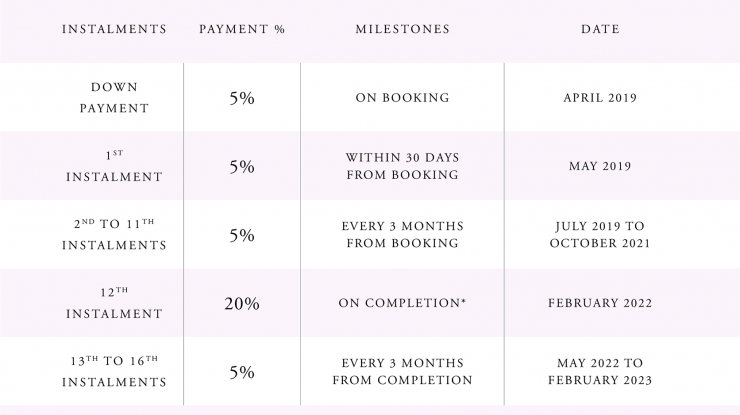
Task: Click the MILESTONES column header
Action: point(403,29)
